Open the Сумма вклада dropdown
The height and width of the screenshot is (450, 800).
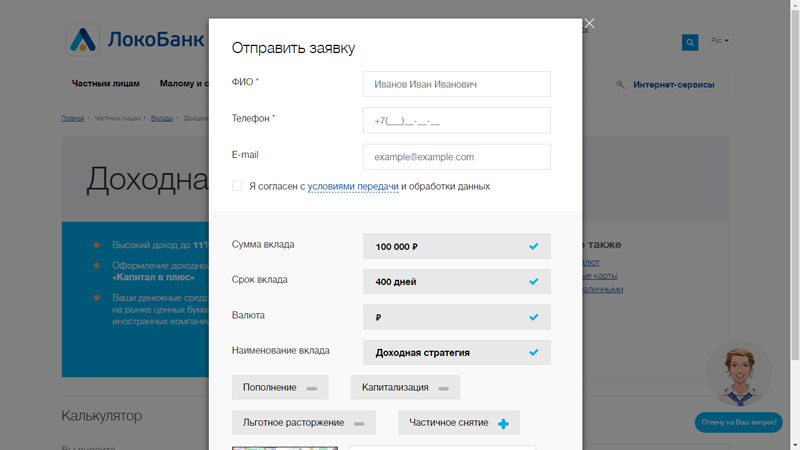[x=457, y=246]
